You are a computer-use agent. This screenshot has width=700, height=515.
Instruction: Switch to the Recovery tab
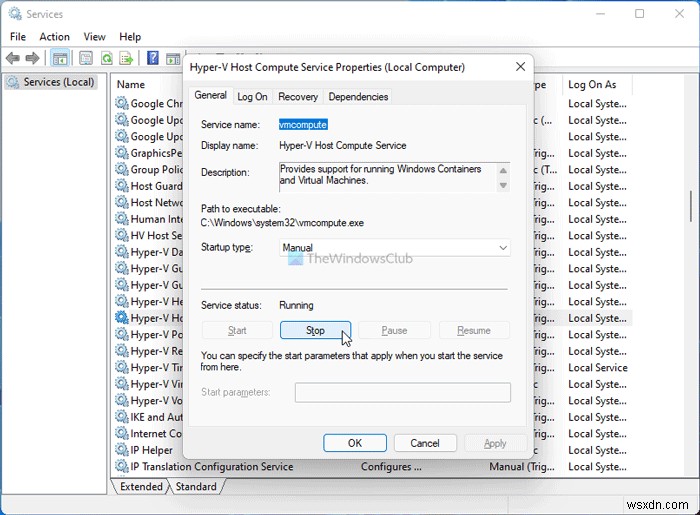pyautogui.click(x=298, y=97)
